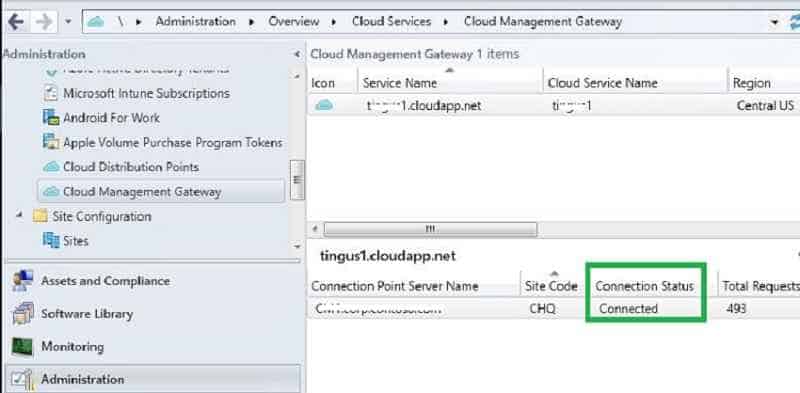
Task: Click the cloud icon in address bar
Action: (95, 22)
